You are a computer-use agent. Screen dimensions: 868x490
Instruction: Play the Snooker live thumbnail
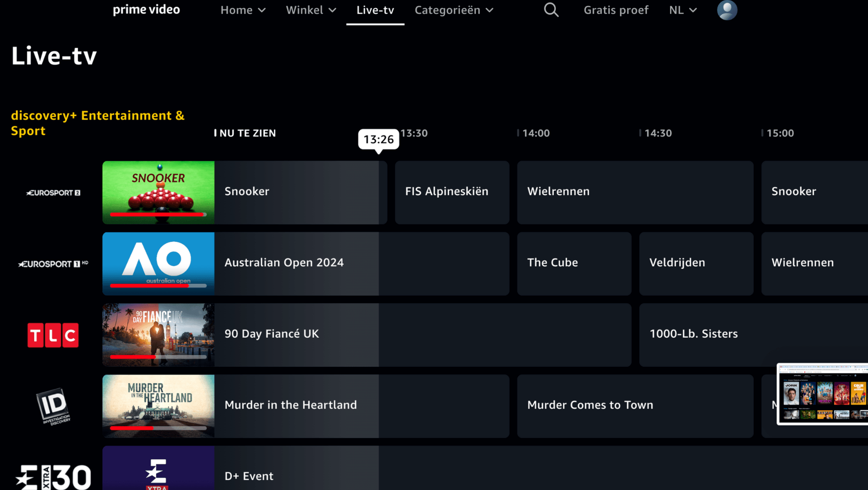[158, 193]
